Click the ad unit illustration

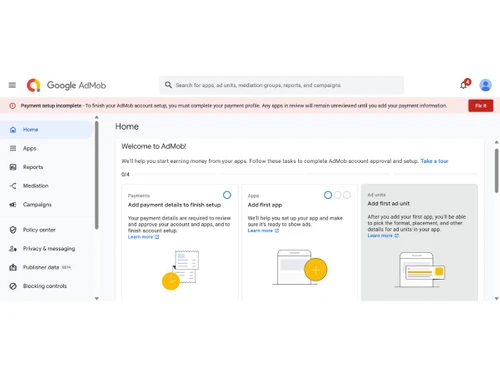tap(420, 270)
